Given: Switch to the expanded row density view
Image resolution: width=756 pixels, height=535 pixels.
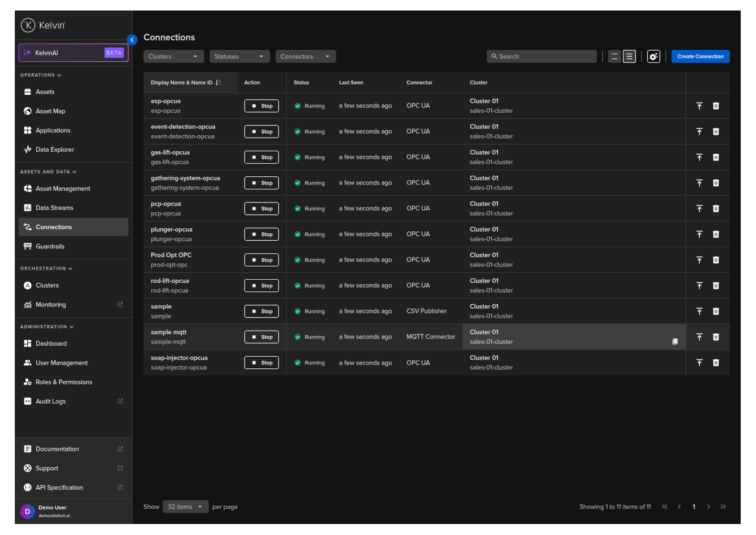Looking at the screenshot, I should click(630, 56).
